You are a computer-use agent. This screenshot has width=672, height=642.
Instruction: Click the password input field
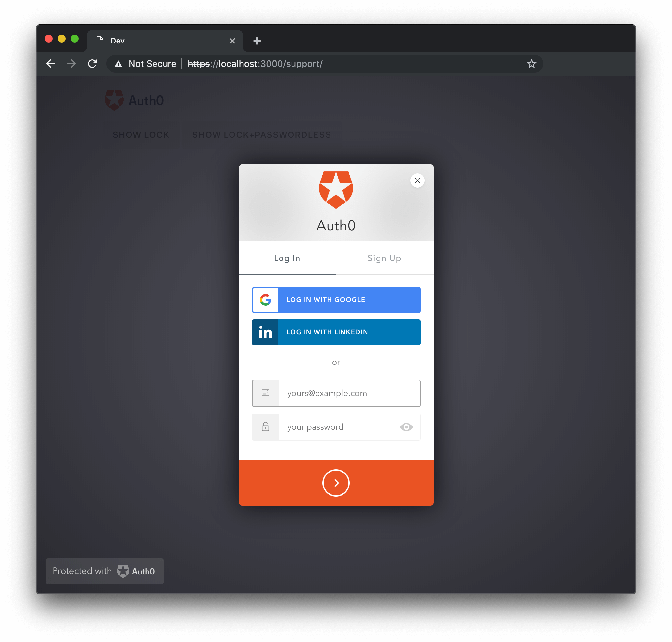[x=335, y=426]
